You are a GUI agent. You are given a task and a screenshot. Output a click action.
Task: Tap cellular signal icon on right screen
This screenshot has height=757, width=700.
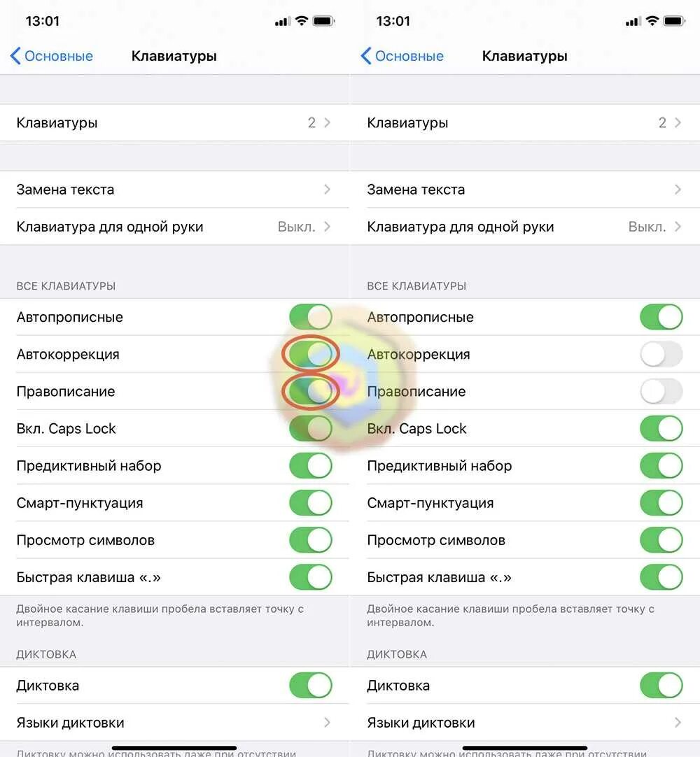coord(633,22)
